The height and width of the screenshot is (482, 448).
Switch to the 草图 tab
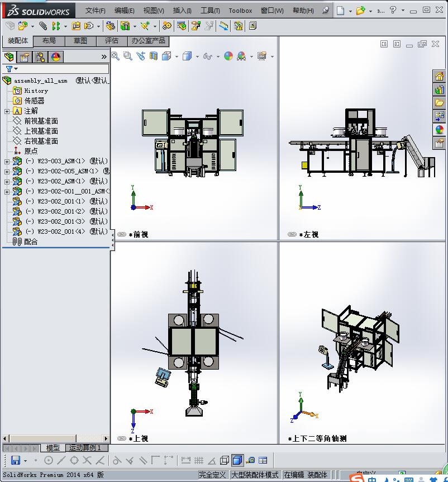(x=80, y=41)
